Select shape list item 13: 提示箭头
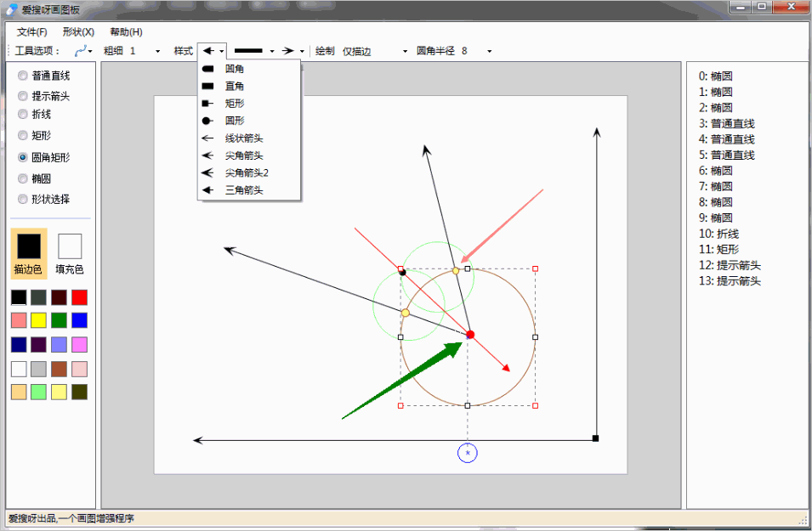812x531 pixels. (730, 281)
